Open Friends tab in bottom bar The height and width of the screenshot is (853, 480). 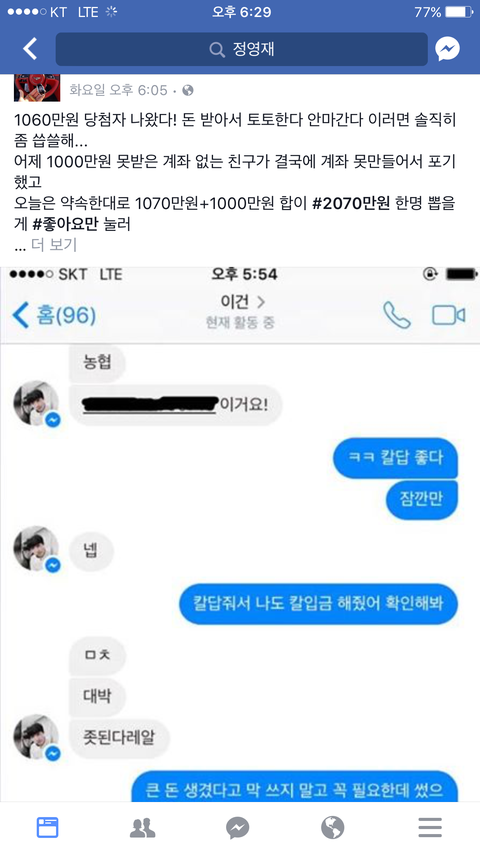tap(143, 827)
